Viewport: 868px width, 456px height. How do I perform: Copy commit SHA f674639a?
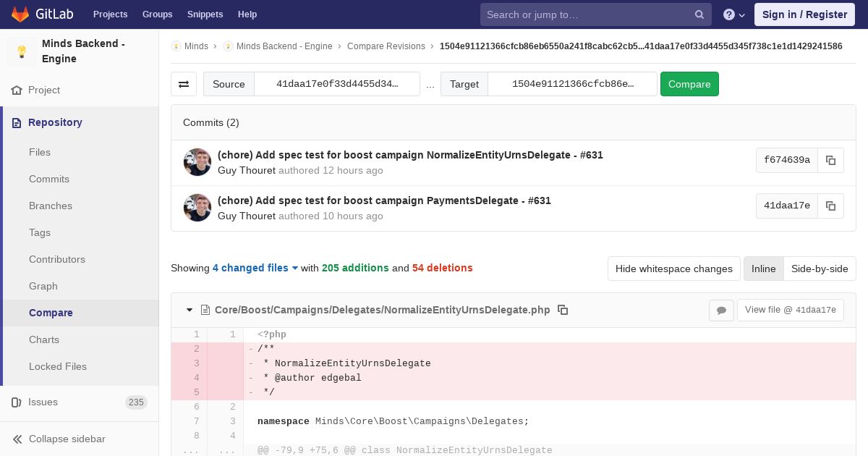(830, 161)
